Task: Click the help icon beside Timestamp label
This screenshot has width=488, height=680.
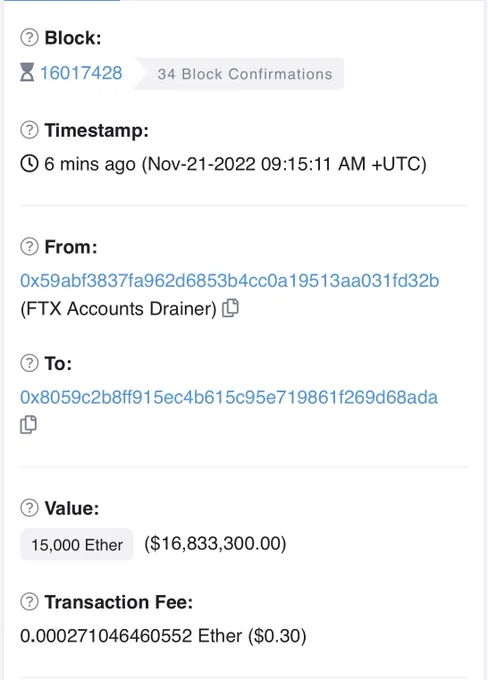Action: [x=29, y=130]
